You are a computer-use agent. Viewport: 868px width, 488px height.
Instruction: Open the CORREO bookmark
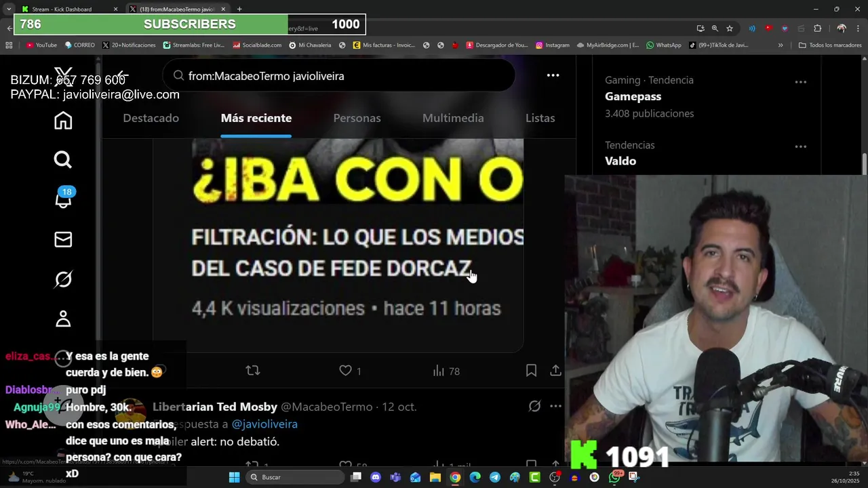click(80, 45)
